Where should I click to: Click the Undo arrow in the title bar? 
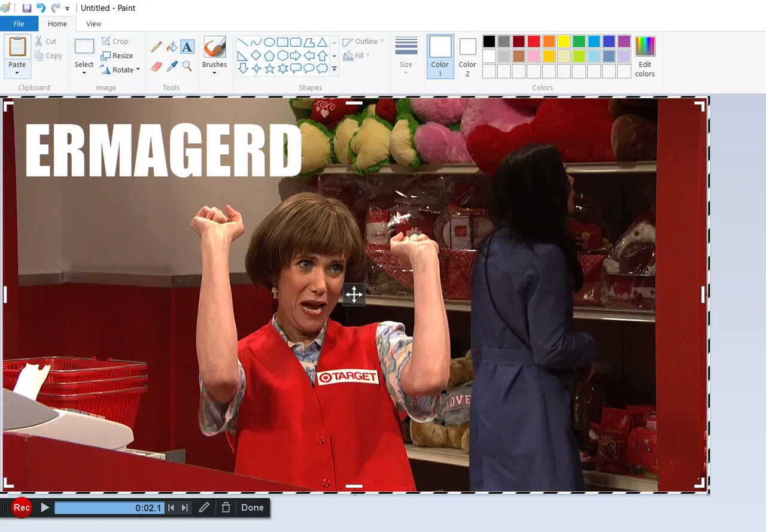coord(41,8)
